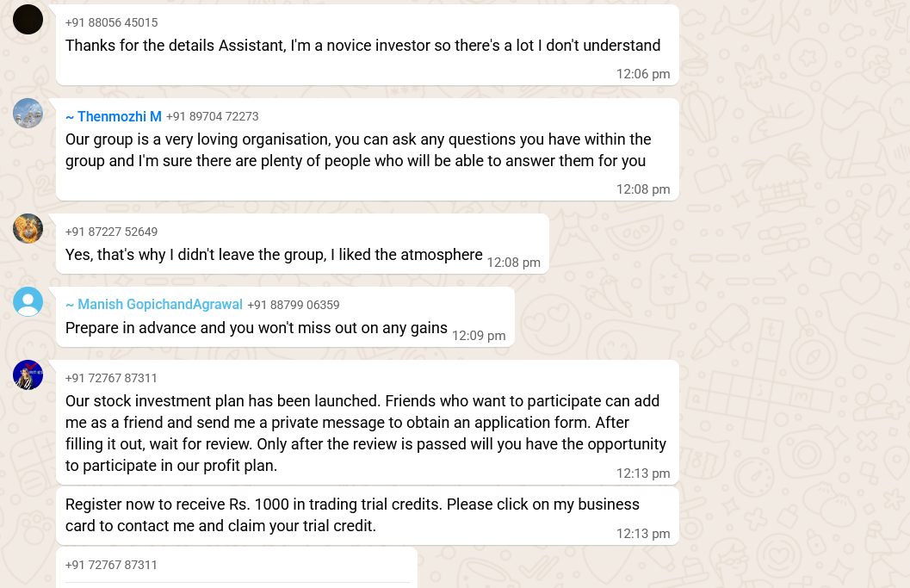
Task: Click the avatar of sender +91 72767 87311
Action: tap(28, 375)
